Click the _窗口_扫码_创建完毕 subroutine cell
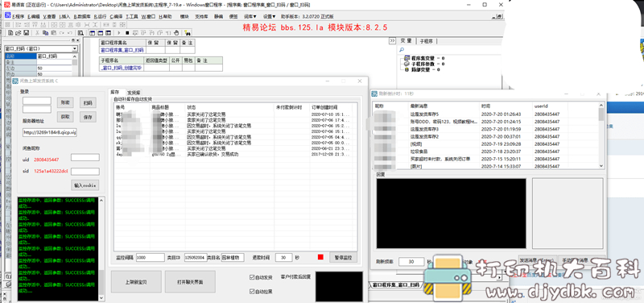 pyautogui.click(x=122, y=68)
